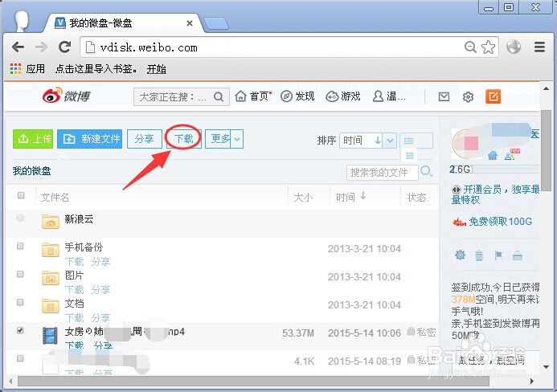Click the orange compose post icon
The height and width of the screenshot is (392, 557).
(x=493, y=96)
